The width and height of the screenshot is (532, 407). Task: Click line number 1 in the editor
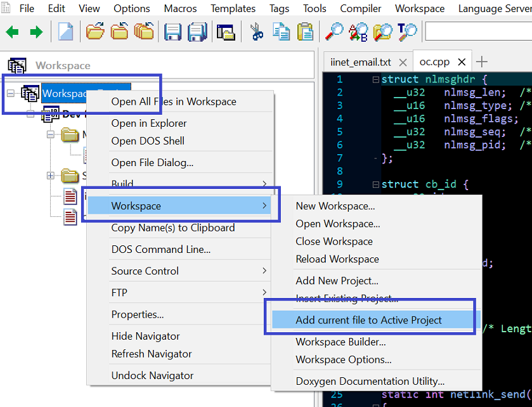pyautogui.click(x=340, y=79)
